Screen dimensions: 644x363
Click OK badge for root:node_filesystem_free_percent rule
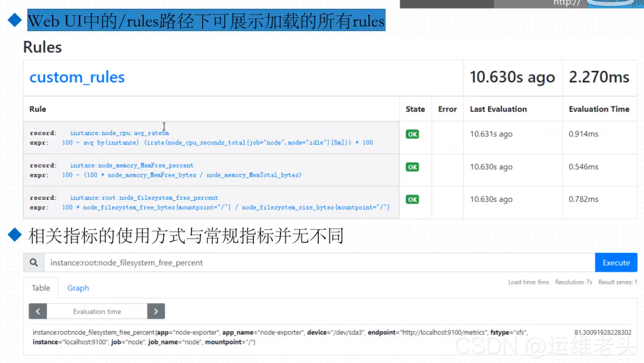point(412,199)
